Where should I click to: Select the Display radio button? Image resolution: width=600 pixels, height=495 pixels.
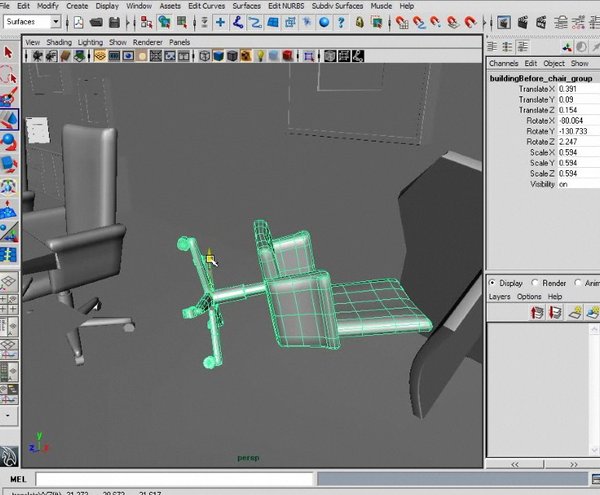[493, 282]
